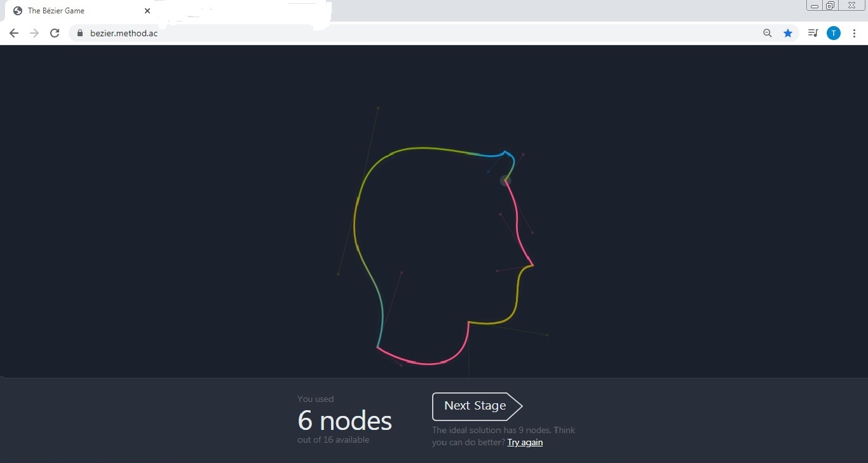The height and width of the screenshot is (463, 868).
Task: Click the gray start node on the forehead
Action: point(505,181)
